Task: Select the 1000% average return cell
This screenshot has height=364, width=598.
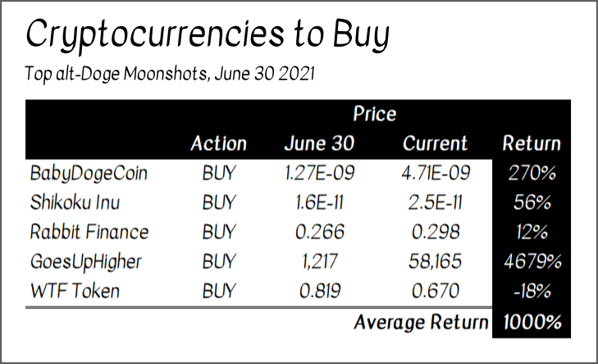Action: click(532, 322)
